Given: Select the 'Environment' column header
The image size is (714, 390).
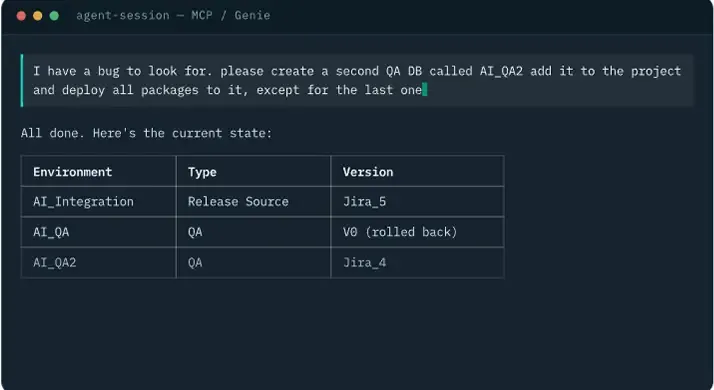Looking at the screenshot, I should pos(98,171).
